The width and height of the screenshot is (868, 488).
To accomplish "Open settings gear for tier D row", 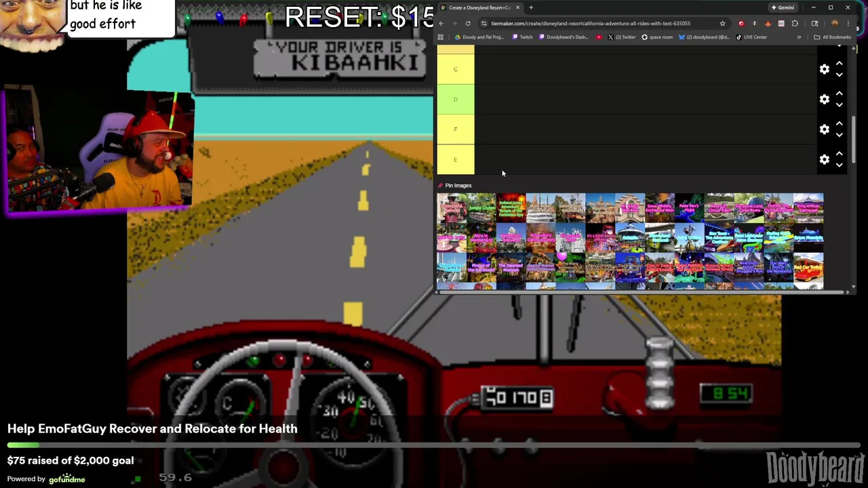I will tap(824, 99).
